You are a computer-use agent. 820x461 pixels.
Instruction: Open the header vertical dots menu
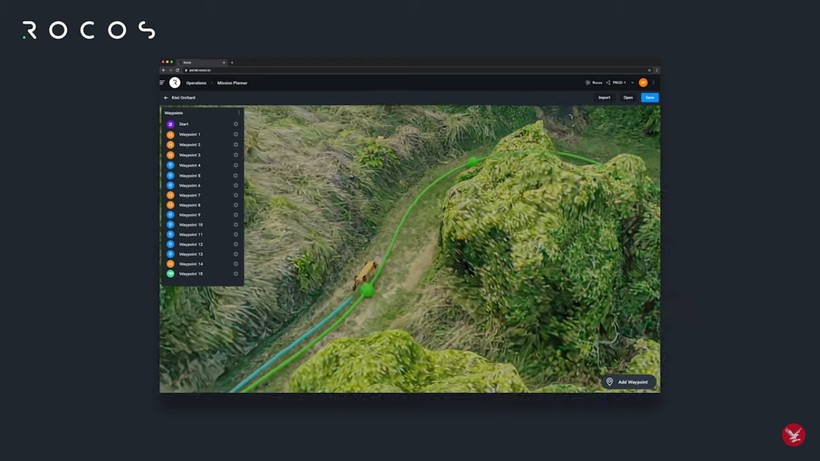[x=654, y=82]
